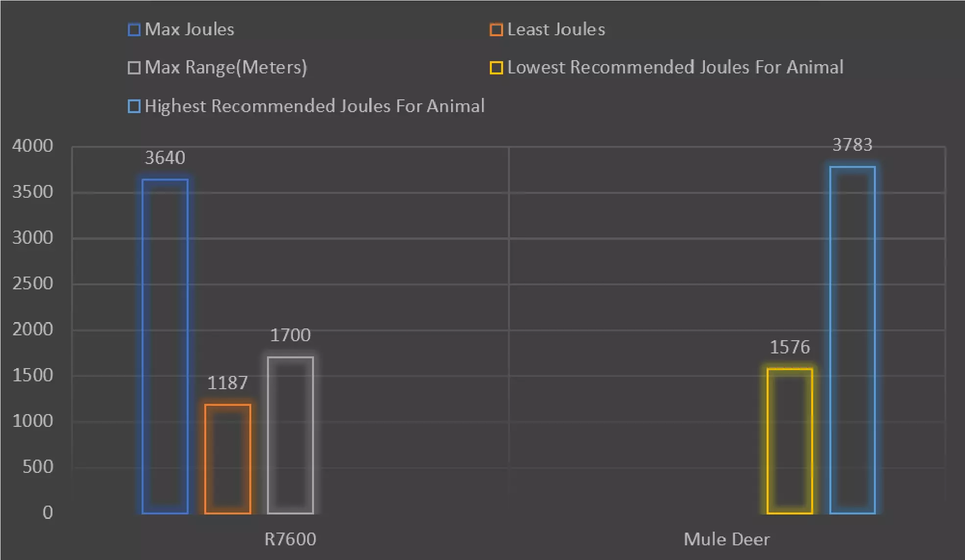Select the yellow 1576 bar
Viewport: 965px width, 560px height.
click(x=790, y=441)
